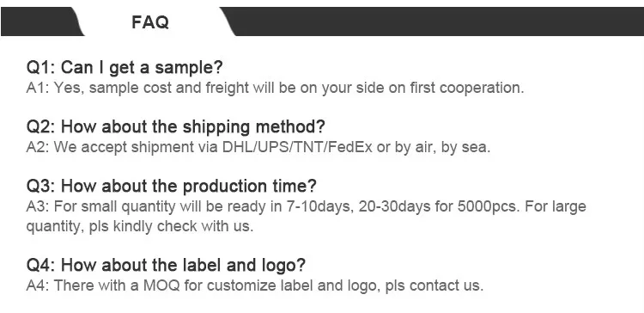644x313 pixels.
Task: Click the Q3 production time question
Action: click(x=172, y=186)
